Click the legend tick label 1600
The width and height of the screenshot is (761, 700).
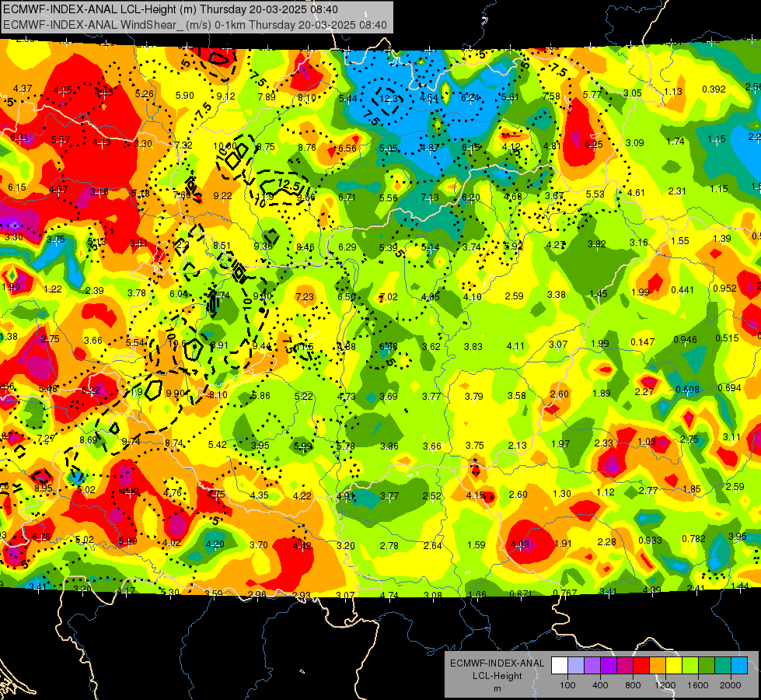pos(698,685)
